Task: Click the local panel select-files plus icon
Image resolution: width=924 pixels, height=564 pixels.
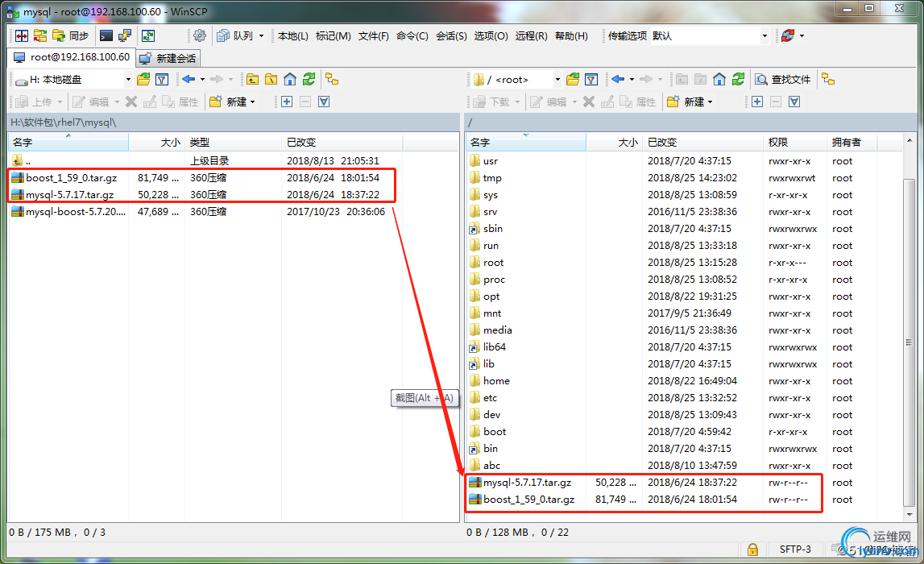Action: 287,102
